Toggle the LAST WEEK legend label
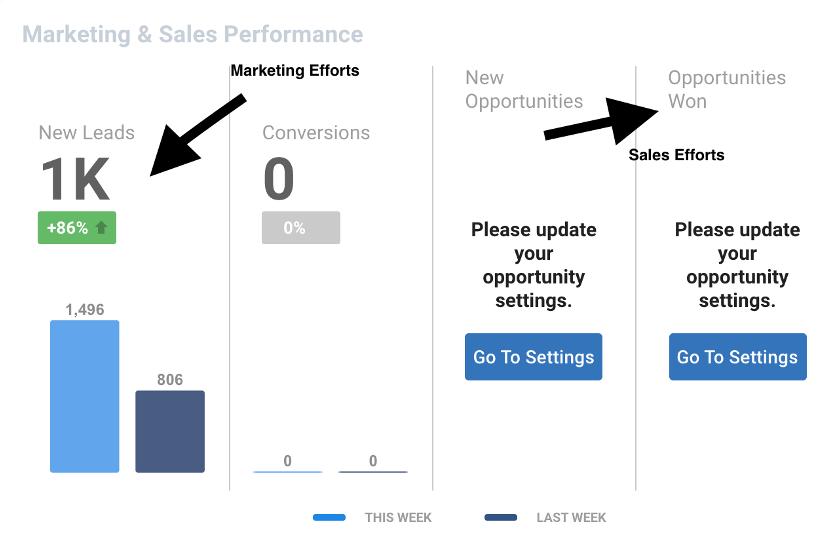The image size is (836, 542). [x=571, y=518]
